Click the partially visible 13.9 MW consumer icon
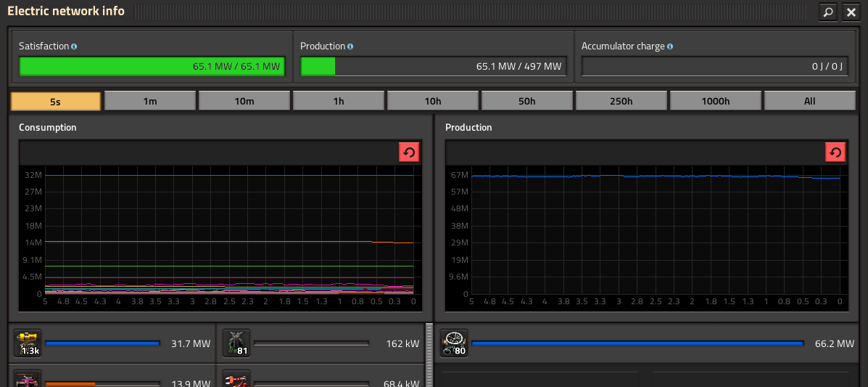The image size is (868, 387). click(28, 379)
